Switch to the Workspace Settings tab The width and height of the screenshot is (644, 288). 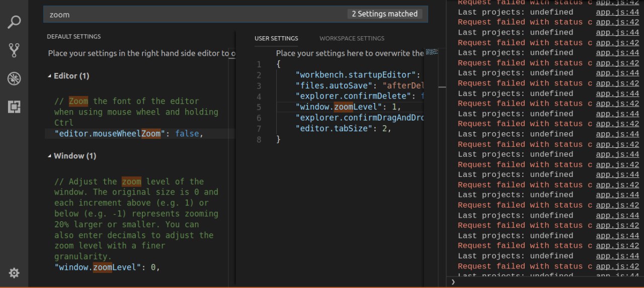(352, 38)
